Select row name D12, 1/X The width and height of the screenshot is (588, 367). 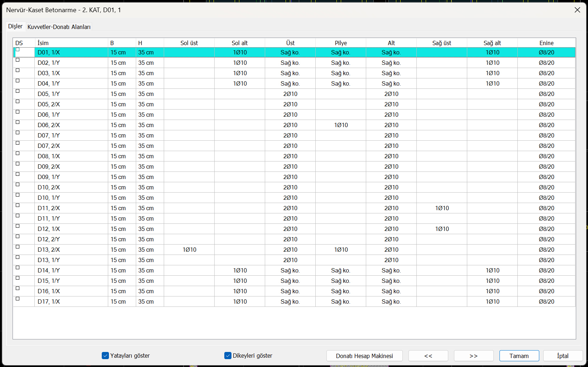point(71,229)
